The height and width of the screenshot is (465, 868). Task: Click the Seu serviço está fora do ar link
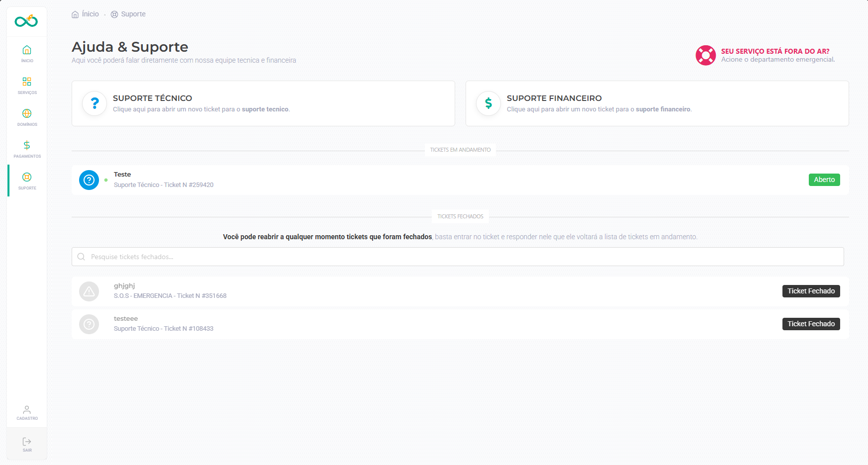pyautogui.click(x=775, y=51)
